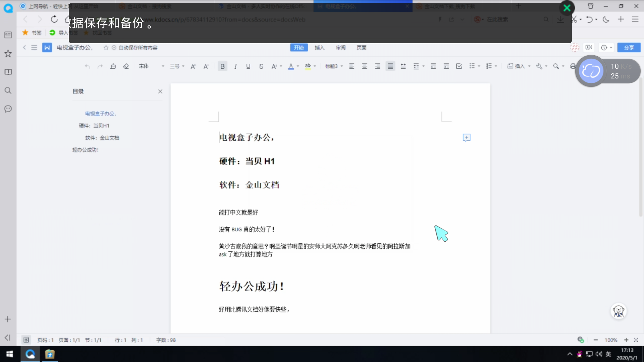This screenshot has width=644, height=362.
Task: Open browser sidebar favorites star
Action: pos(8,54)
